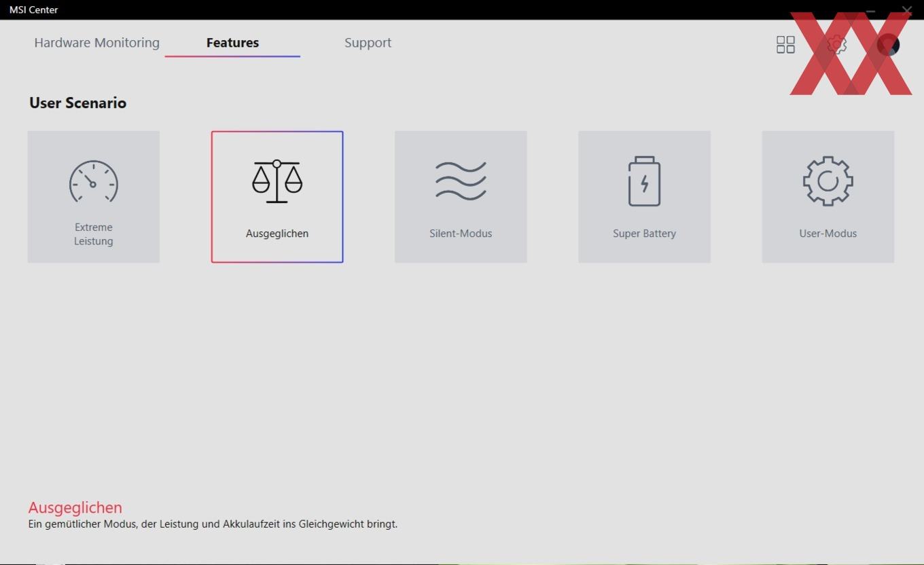Click the red Ausgeglichen description title
Screen dimensions: 924x565
75,507
